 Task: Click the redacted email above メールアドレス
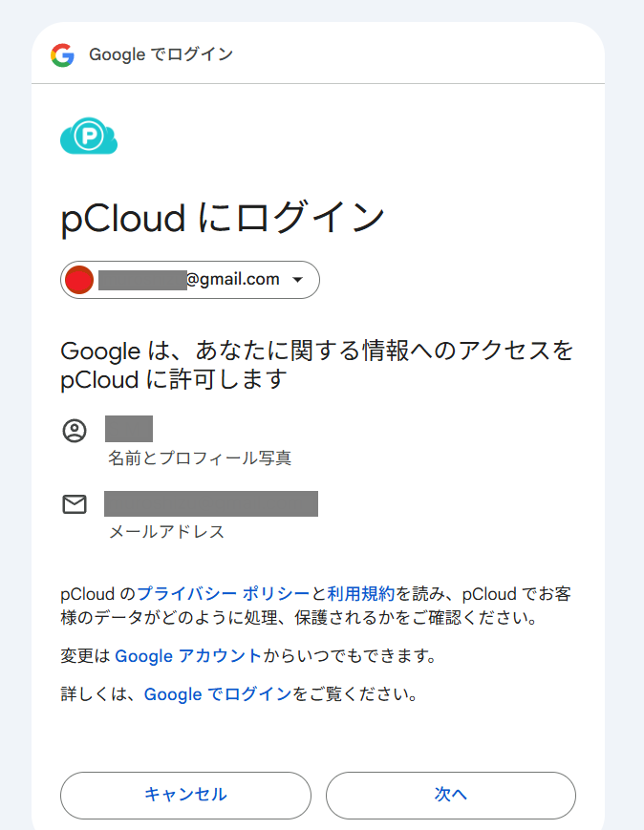pos(210,503)
